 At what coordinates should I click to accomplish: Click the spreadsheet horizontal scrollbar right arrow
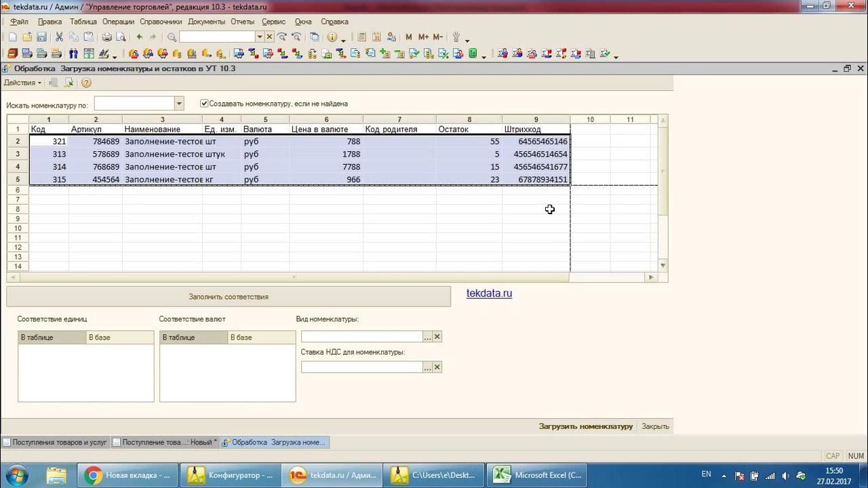(651, 277)
